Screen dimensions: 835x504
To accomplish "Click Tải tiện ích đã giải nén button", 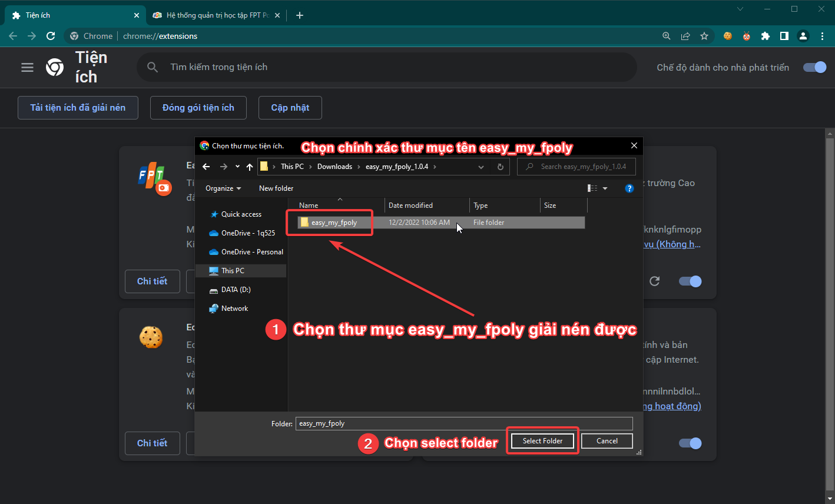I will click(x=78, y=108).
